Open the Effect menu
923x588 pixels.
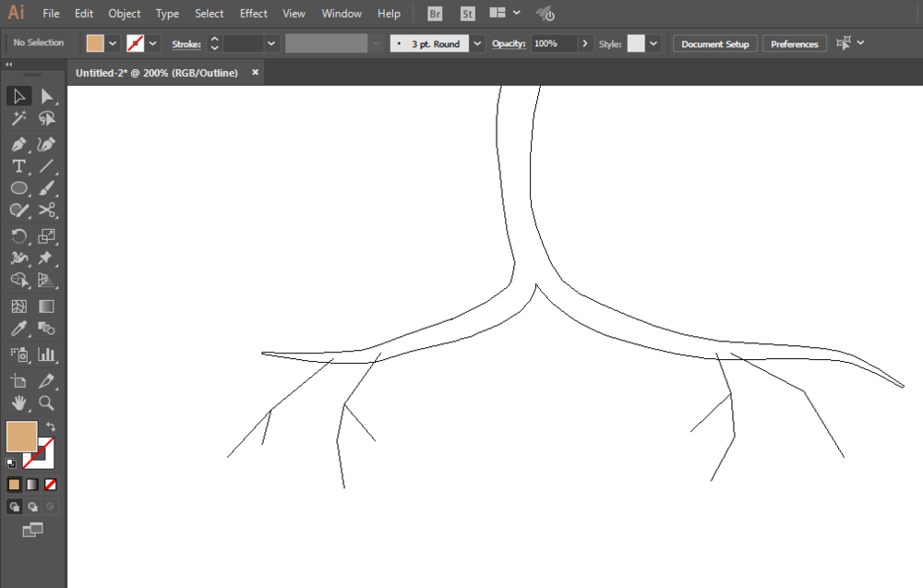coord(253,14)
